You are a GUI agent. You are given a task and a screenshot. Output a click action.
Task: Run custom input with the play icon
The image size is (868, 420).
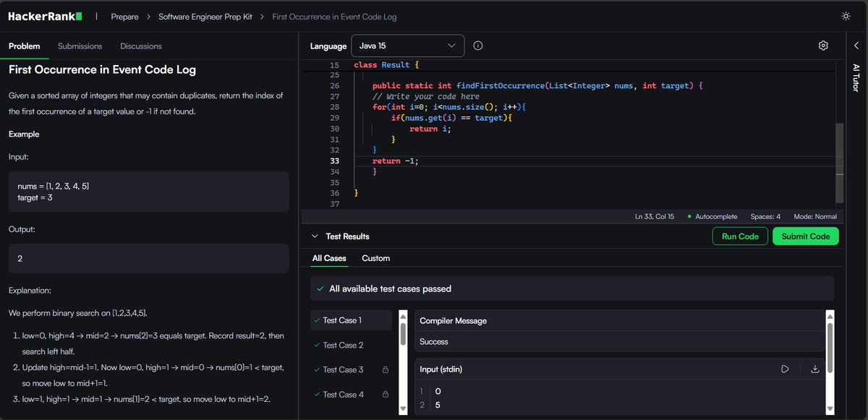785,369
